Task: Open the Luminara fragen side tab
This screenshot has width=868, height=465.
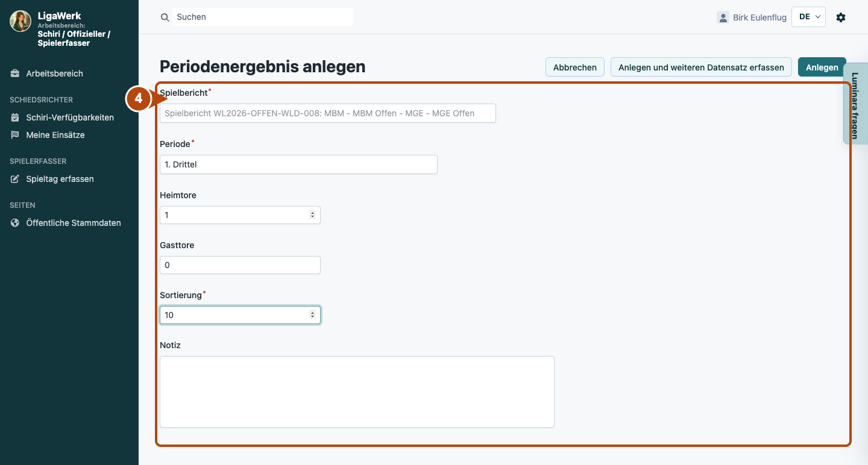Action: point(855,104)
